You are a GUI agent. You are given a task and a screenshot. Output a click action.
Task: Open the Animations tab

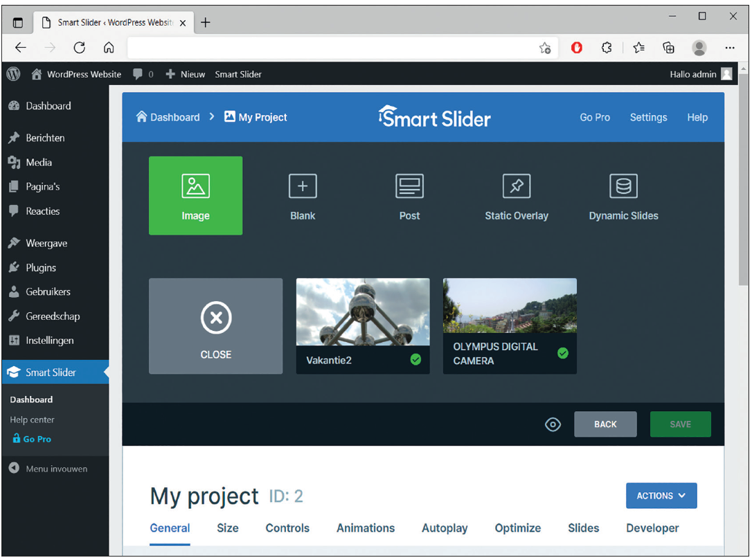tap(366, 528)
